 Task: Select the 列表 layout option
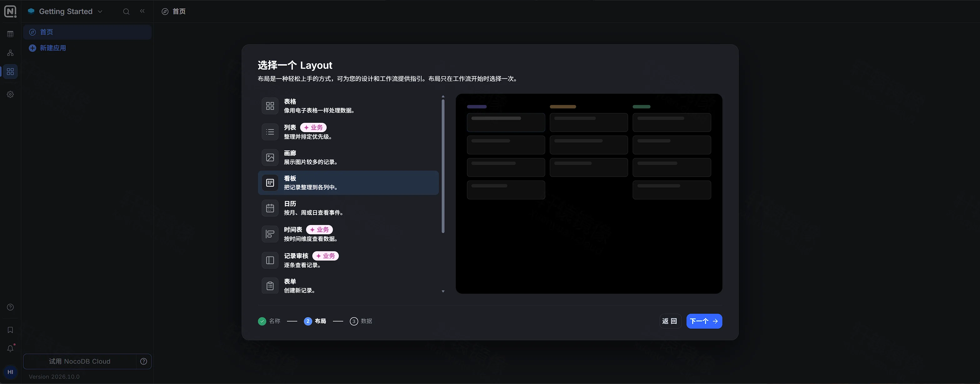point(348,132)
